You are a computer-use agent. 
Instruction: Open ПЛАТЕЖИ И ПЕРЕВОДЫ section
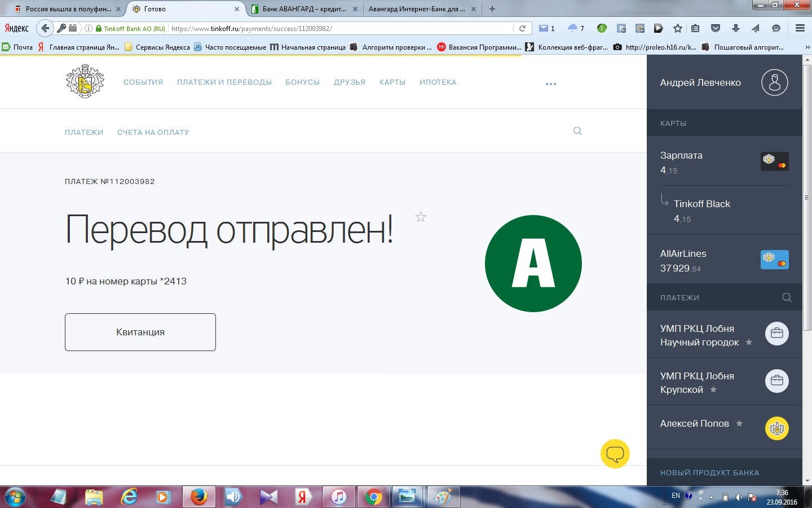coord(224,82)
